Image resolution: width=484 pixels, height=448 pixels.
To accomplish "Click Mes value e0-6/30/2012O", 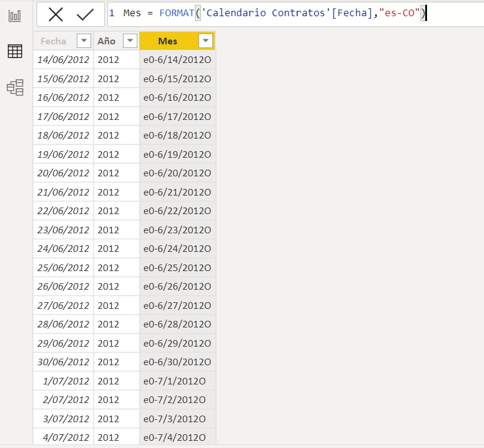I will [178, 362].
